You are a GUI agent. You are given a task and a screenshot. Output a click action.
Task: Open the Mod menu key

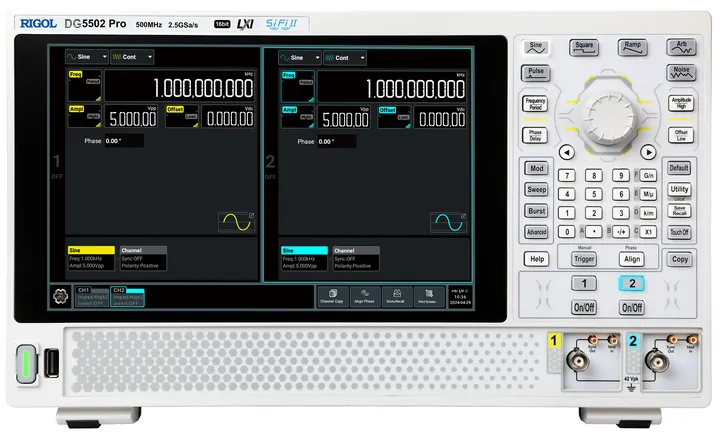536,168
